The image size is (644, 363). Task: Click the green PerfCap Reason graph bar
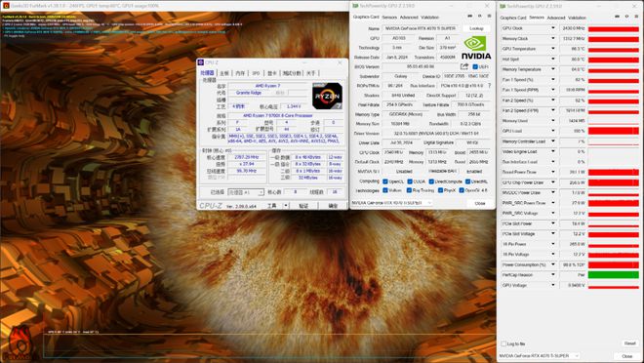click(613, 275)
